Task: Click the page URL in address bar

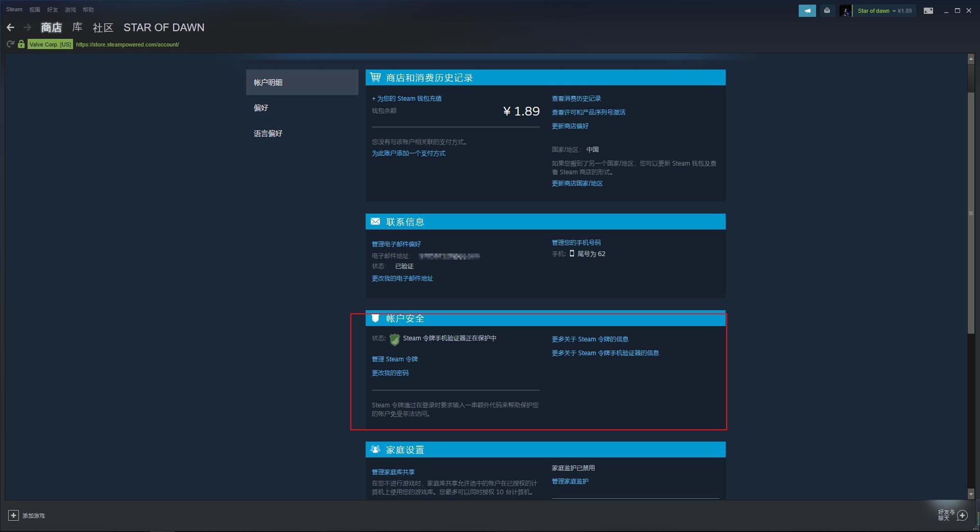Action: coord(127,44)
